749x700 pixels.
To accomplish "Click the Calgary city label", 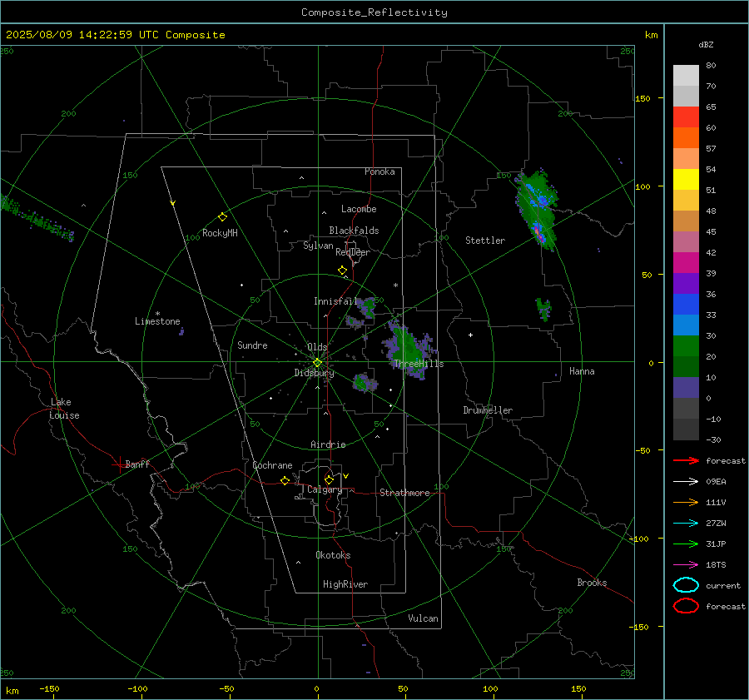I will (x=325, y=489).
